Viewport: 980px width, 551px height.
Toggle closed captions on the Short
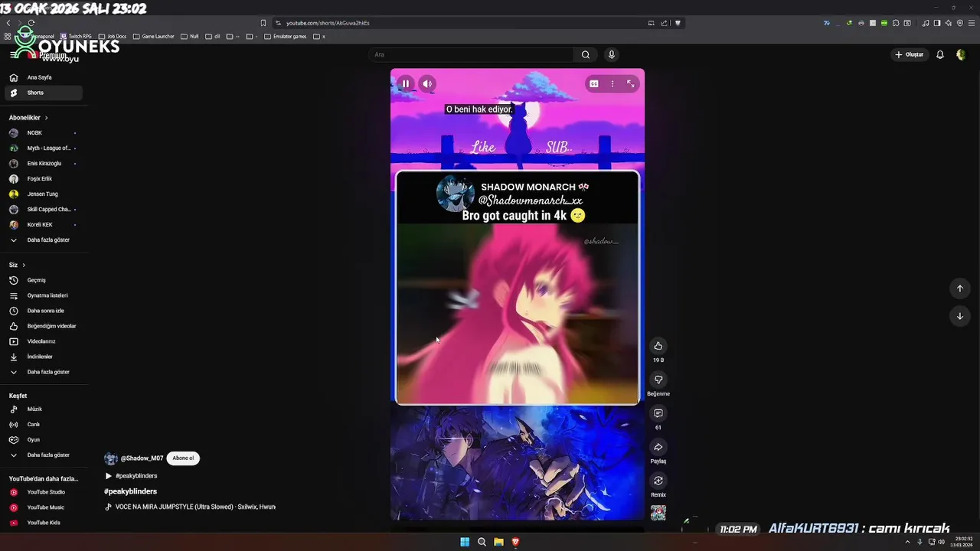[x=594, y=84]
